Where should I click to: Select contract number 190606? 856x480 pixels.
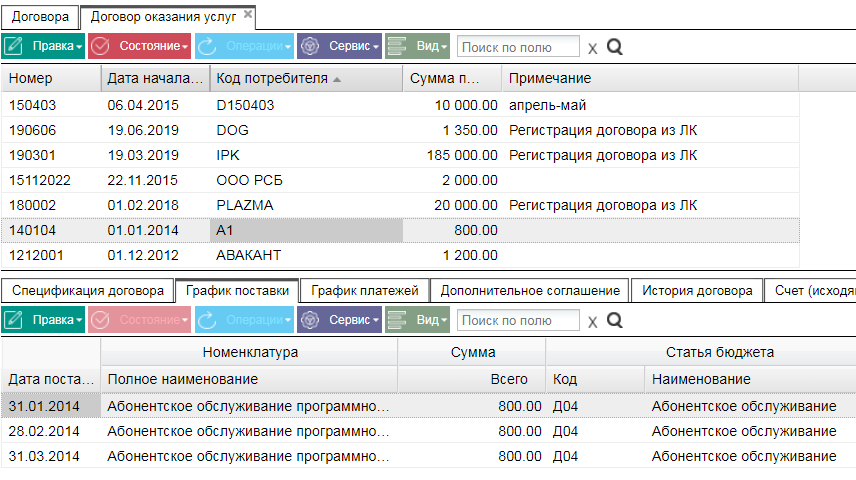(33, 130)
